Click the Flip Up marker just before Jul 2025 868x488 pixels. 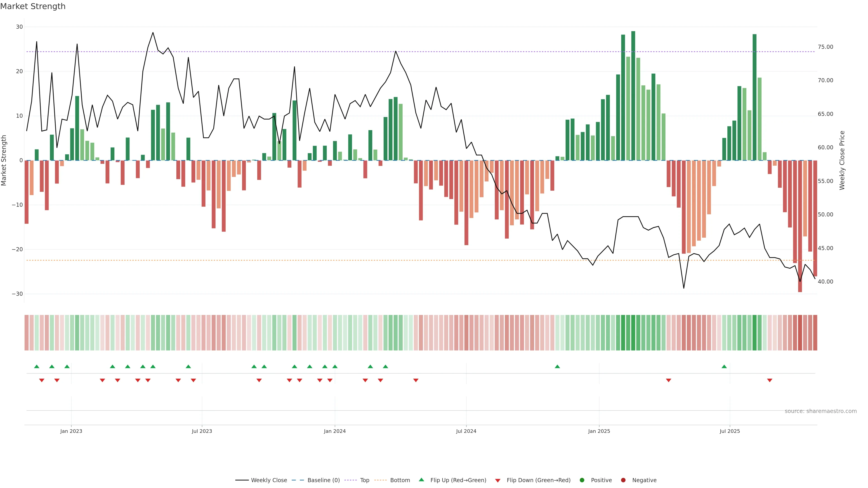(724, 366)
